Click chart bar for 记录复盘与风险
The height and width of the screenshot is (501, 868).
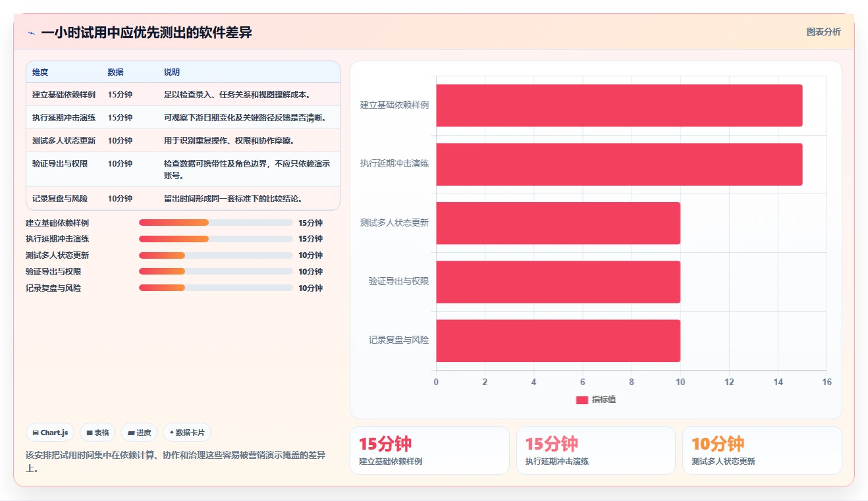click(x=558, y=340)
